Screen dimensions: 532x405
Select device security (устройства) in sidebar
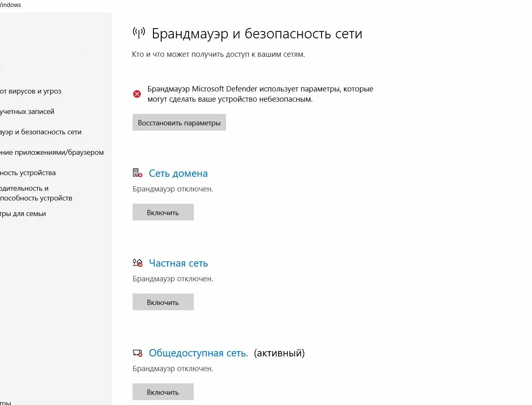tap(28, 173)
